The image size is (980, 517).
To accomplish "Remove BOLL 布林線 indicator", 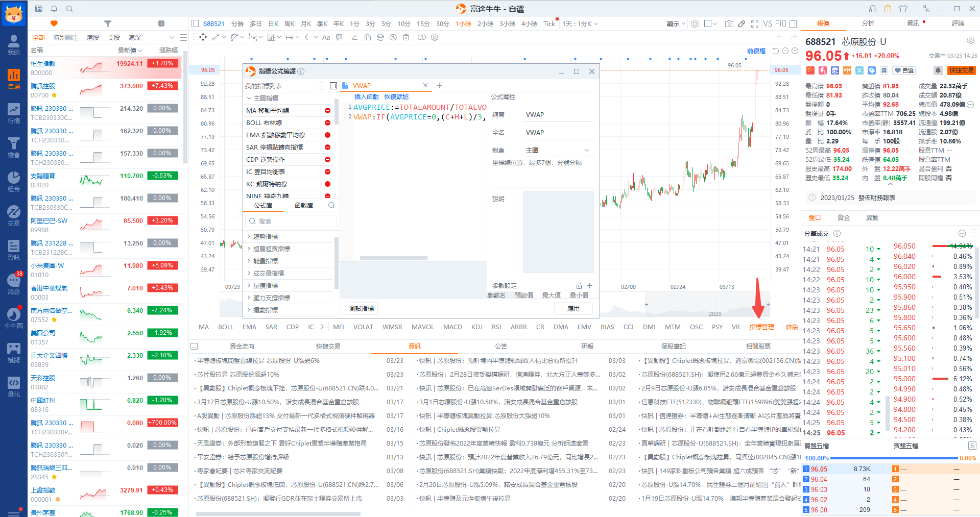I will 327,122.
